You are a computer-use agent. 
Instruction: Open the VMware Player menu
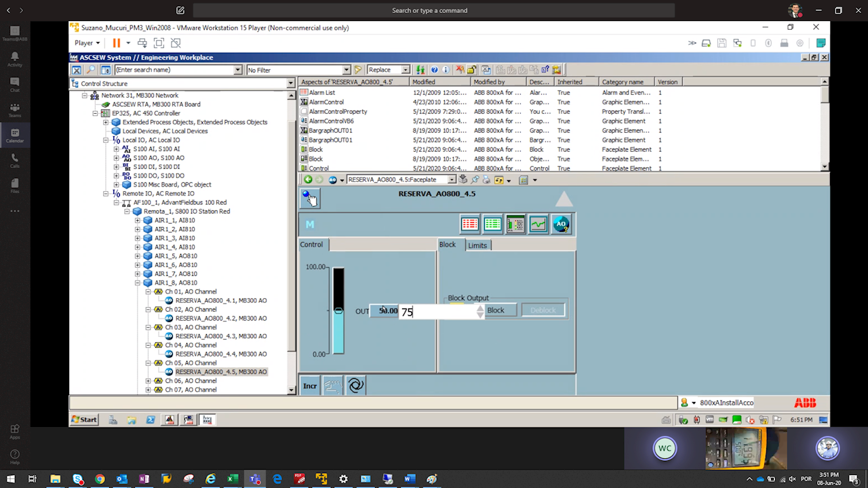coord(87,43)
